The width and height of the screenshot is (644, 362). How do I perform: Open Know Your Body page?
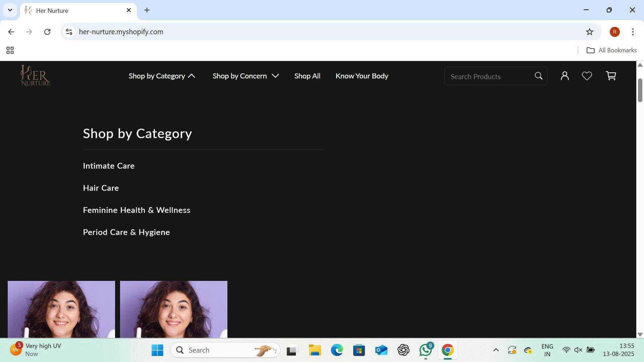[x=362, y=76]
